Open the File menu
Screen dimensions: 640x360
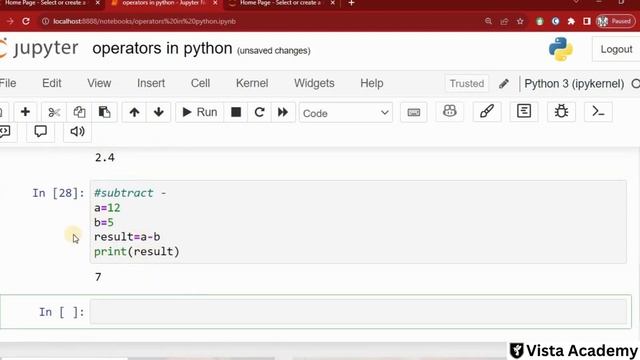8,83
